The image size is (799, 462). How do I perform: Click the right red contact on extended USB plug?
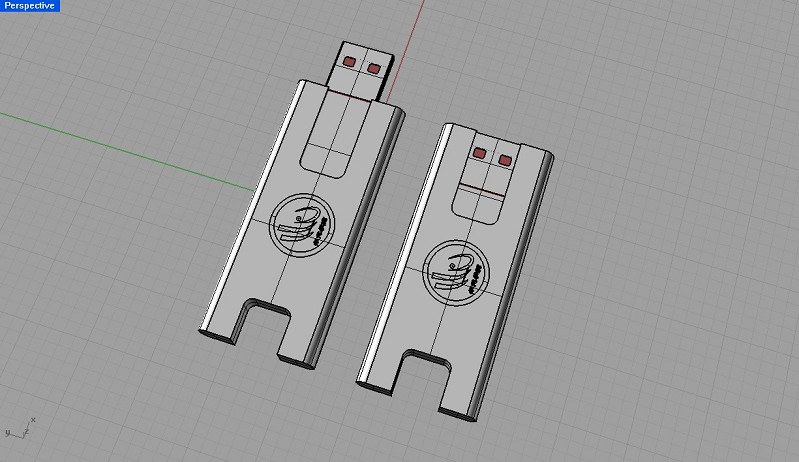(374, 69)
